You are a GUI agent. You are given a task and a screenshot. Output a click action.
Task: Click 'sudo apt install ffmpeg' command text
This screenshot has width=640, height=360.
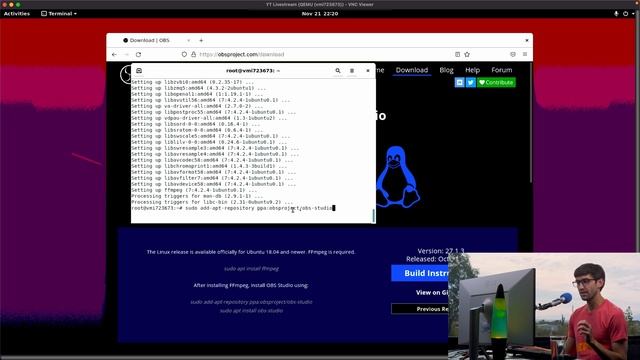coord(251,269)
